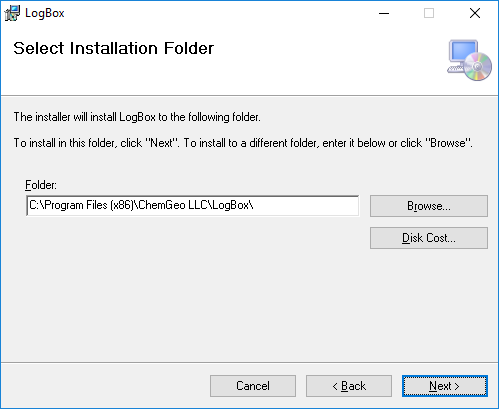This screenshot has width=499, height=409.
Task: Click the LogBox title text in the title bar
Action: click(x=45, y=13)
